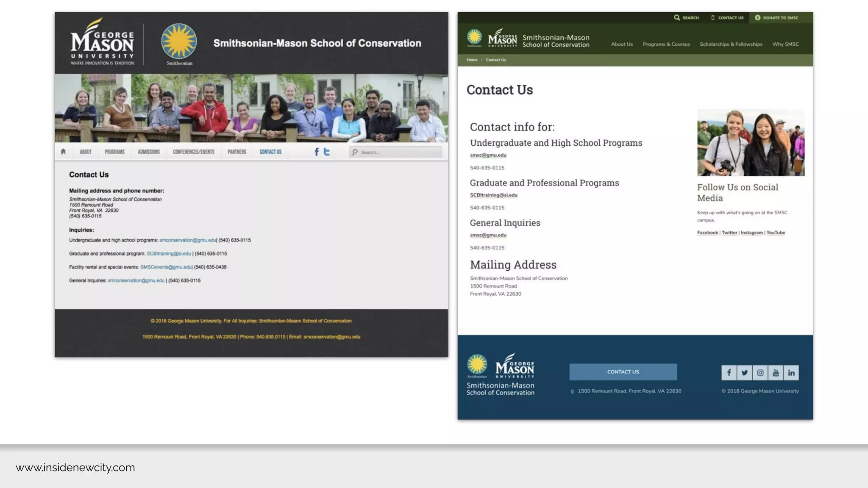The image size is (868, 488).
Task: Select Admissions tab in old navbar
Action: click(x=149, y=152)
